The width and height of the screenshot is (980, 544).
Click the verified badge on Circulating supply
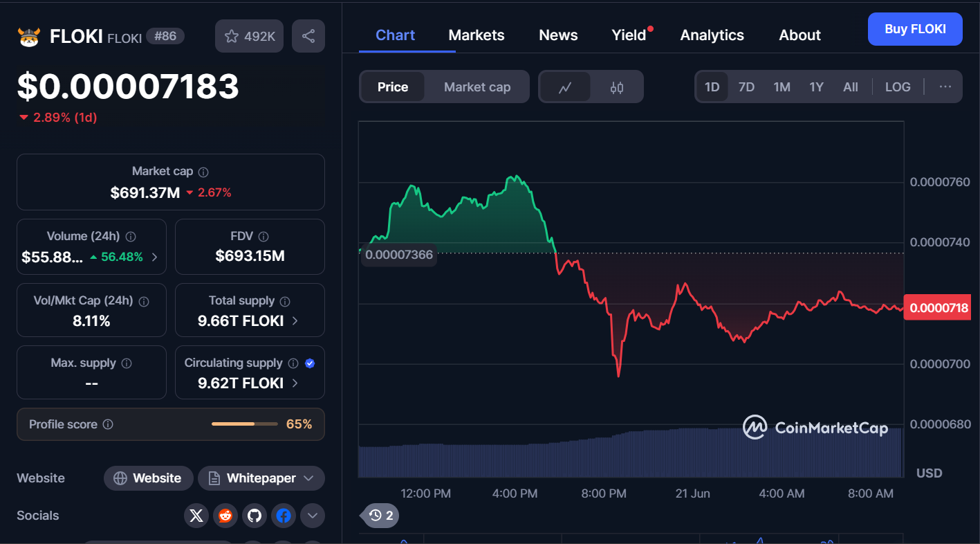(x=310, y=363)
